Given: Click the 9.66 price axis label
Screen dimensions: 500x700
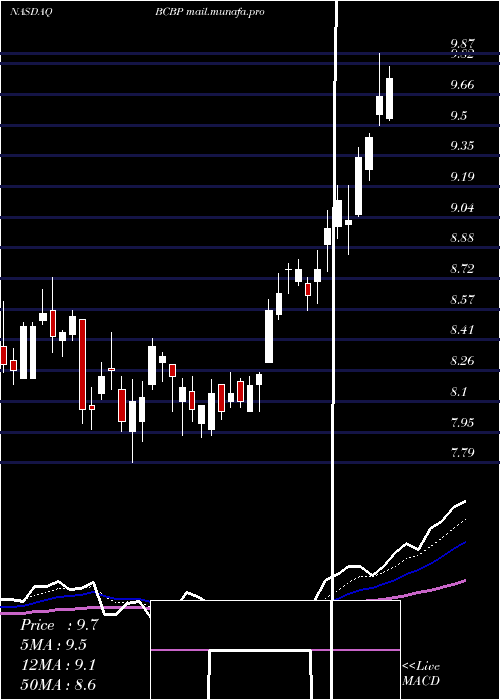Looking at the screenshot, I should [x=462, y=84].
